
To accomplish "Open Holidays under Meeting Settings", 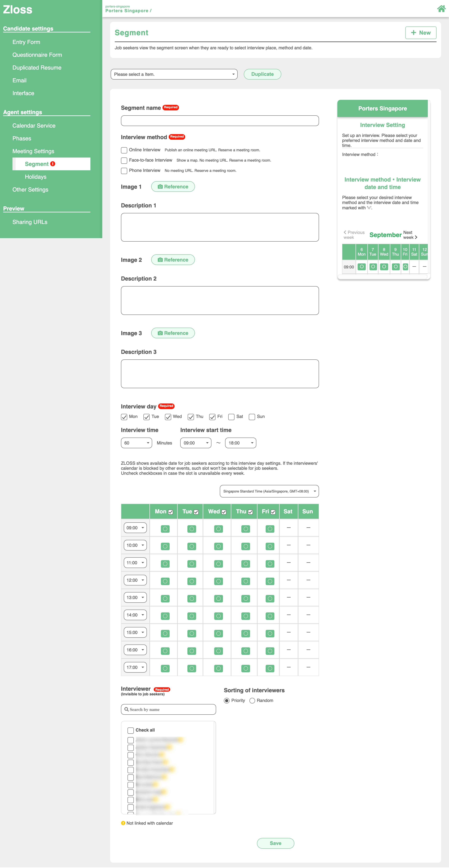I will click(x=36, y=177).
